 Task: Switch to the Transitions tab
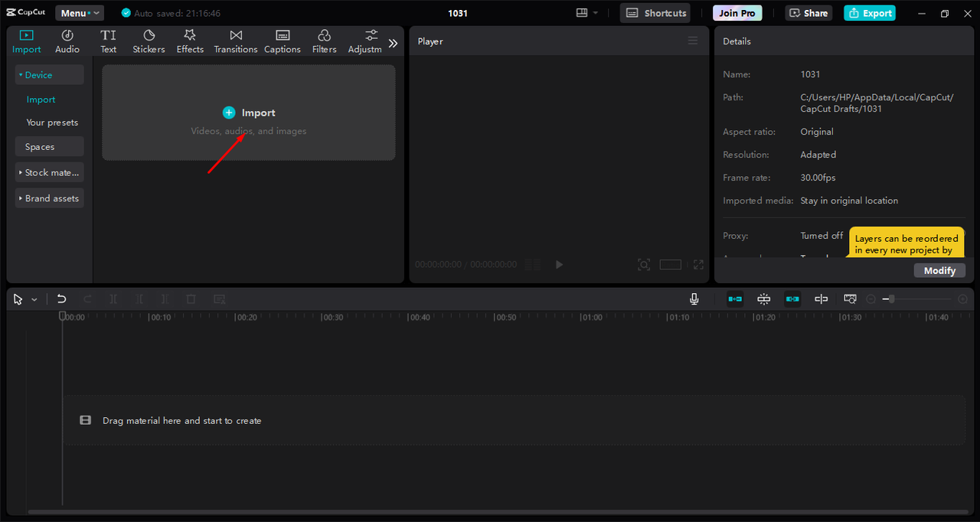point(236,41)
